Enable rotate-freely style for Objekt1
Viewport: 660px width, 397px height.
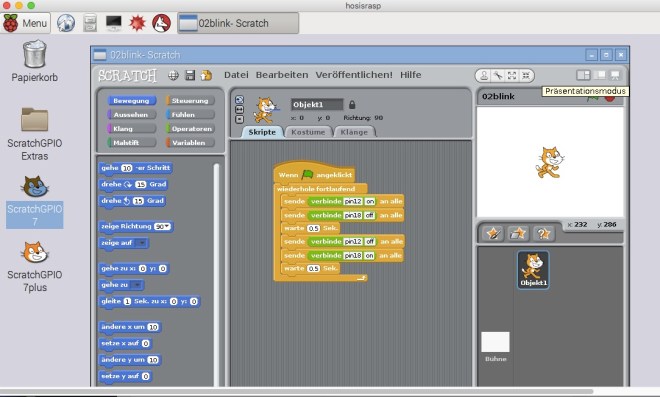(239, 100)
